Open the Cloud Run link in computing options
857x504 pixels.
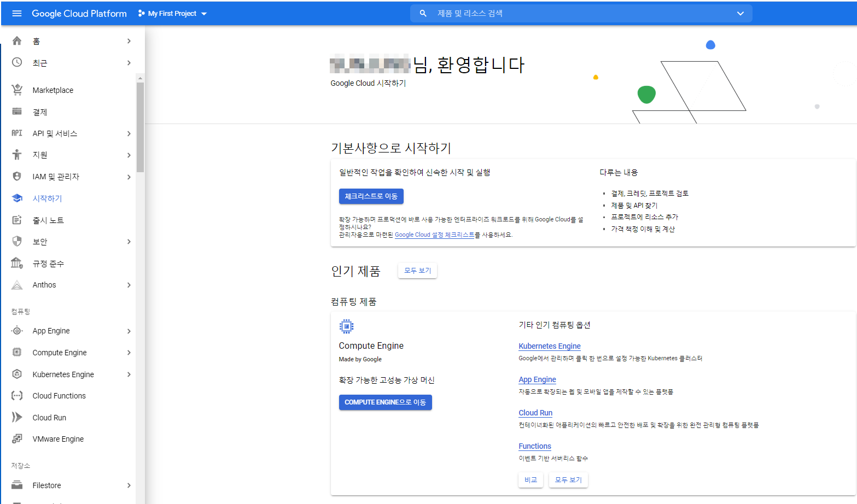click(535, 413)
